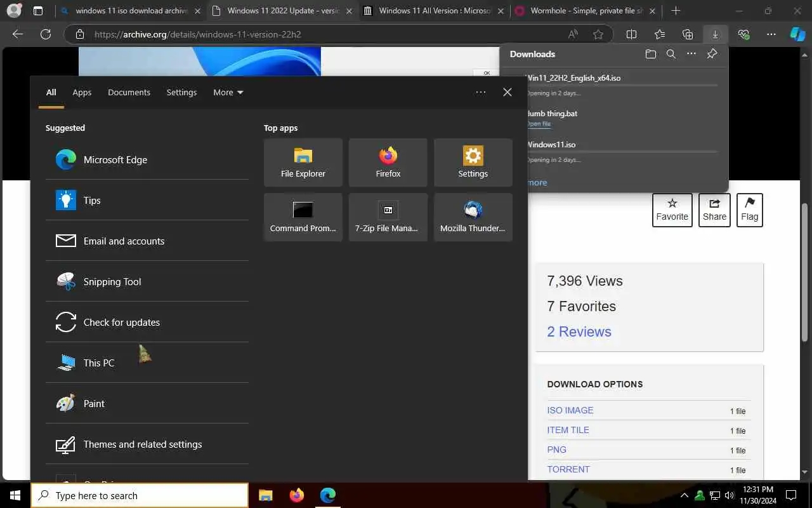
Task: Select the All search filter tab
Action: 51,93
